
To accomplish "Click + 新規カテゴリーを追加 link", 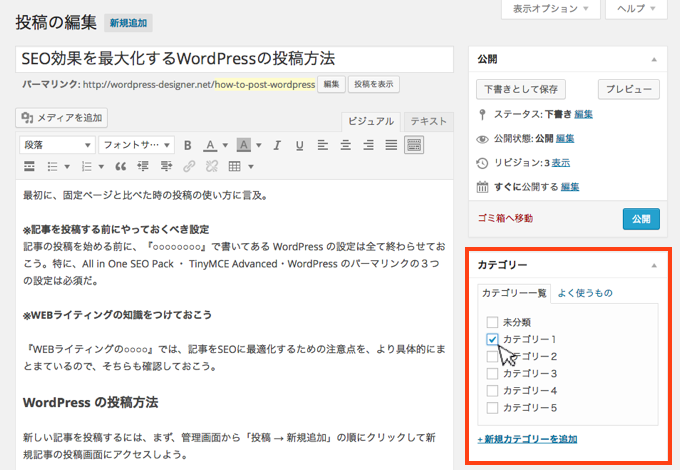I will 527,439.
